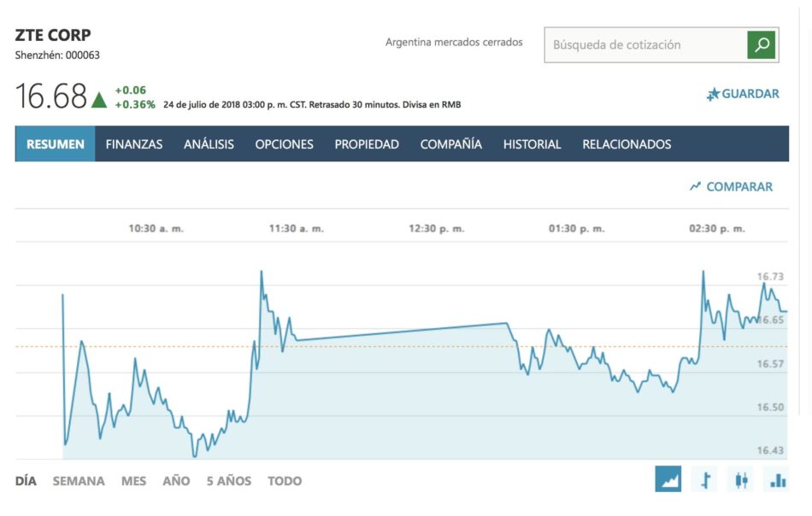This screenshot has width=812, height=516.
Task: Open the FINANZAS tab
Action: coord(134,144)
